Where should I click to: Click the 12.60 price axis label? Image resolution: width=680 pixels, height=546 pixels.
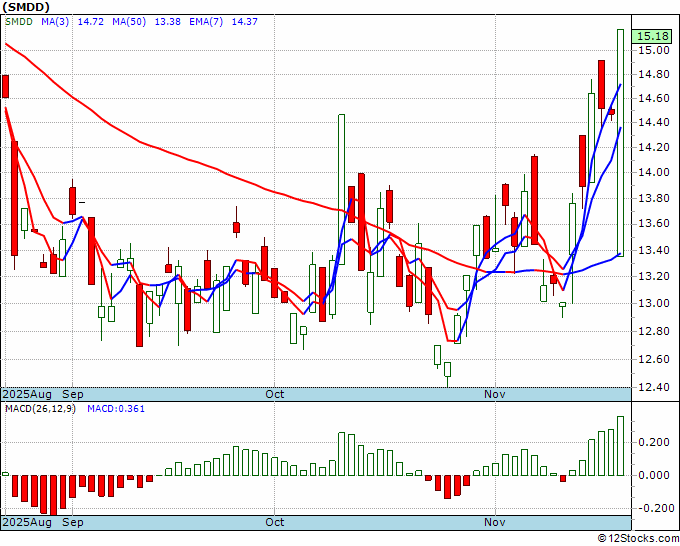(x=654, y=359)
